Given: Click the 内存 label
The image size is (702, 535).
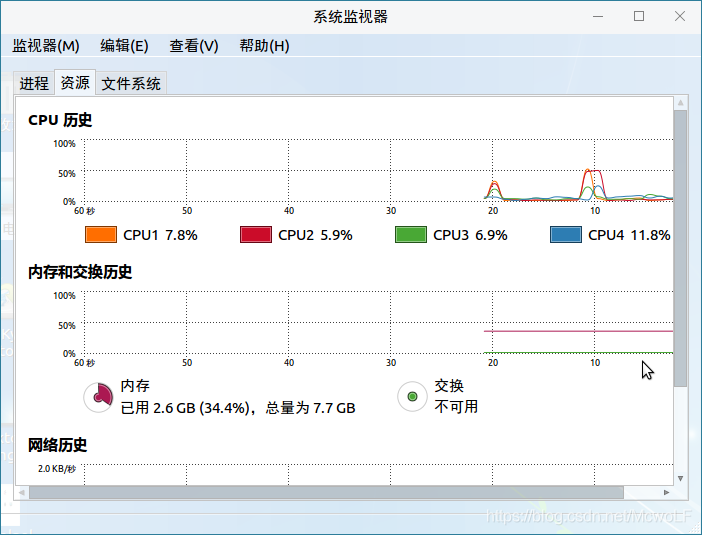Looking at the screenshot, I should [x=135, y=386].
